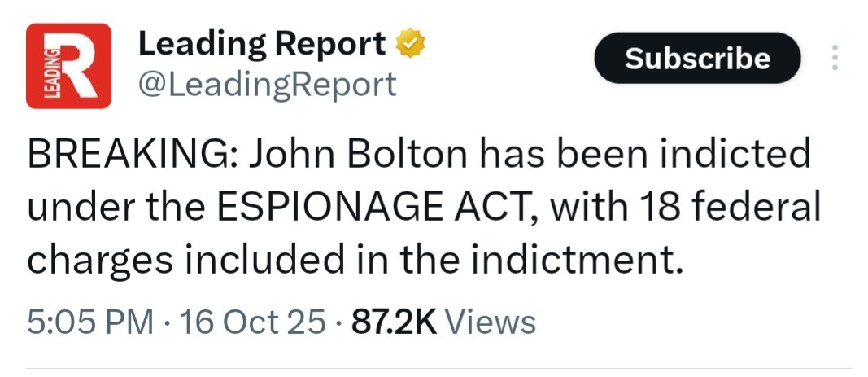
Task: Open the three-dot more options menu
Action: coord(835,58)
